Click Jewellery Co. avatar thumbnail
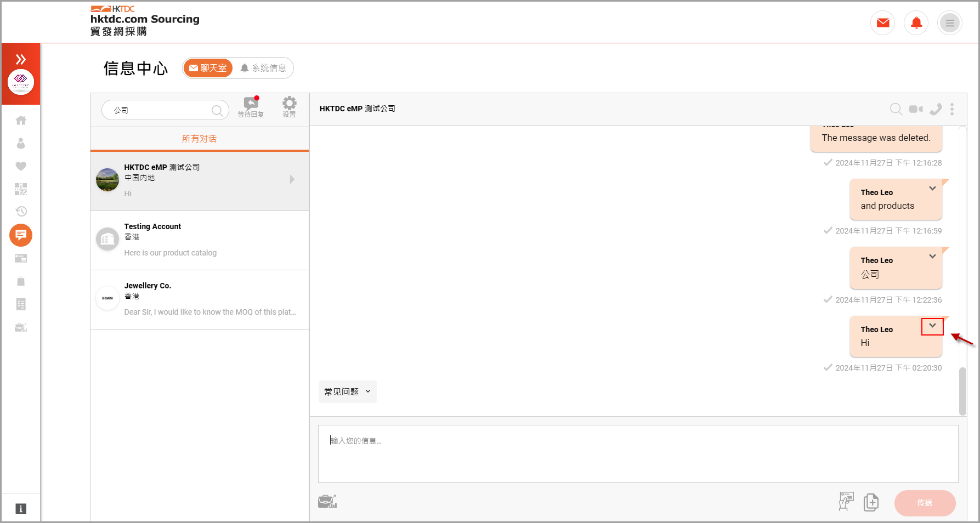 click(107, 298)
